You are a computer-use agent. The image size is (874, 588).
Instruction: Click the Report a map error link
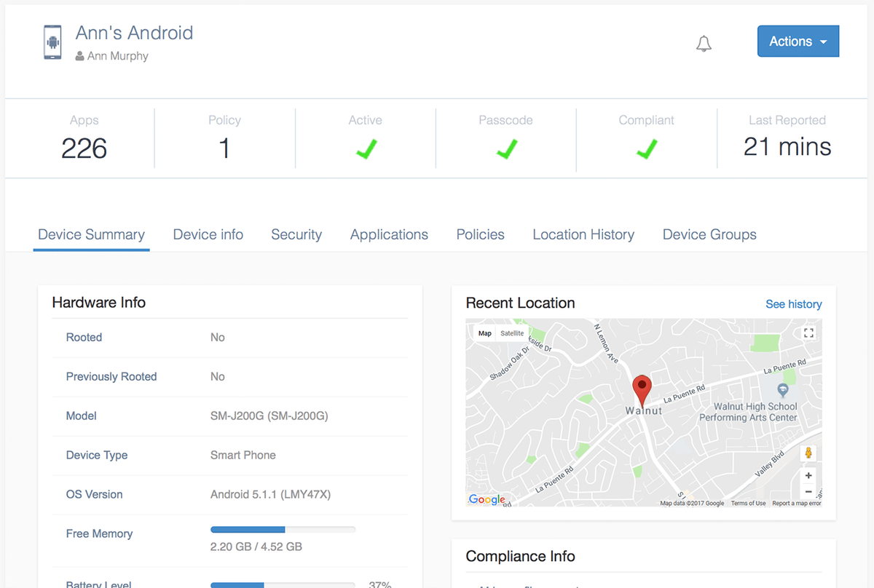point(799,502)
